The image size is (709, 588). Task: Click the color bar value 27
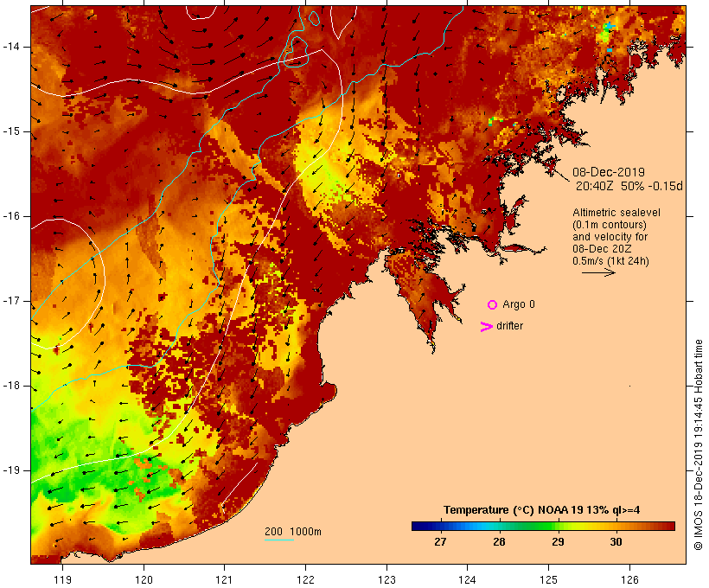(x=440, y=542)
